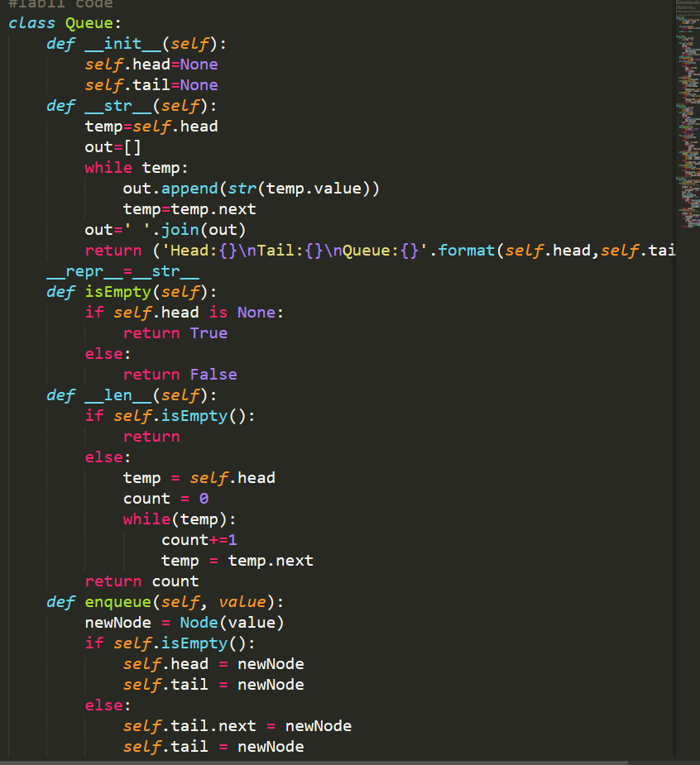
Task: Click the 'enqueue' function name
Action: (118, 602)
